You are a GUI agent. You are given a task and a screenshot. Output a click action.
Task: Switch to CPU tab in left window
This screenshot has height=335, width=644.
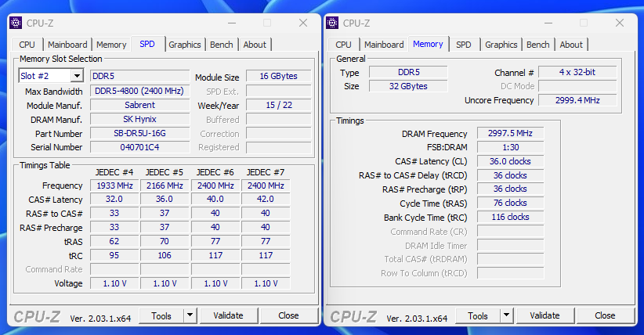coord(27,45)
